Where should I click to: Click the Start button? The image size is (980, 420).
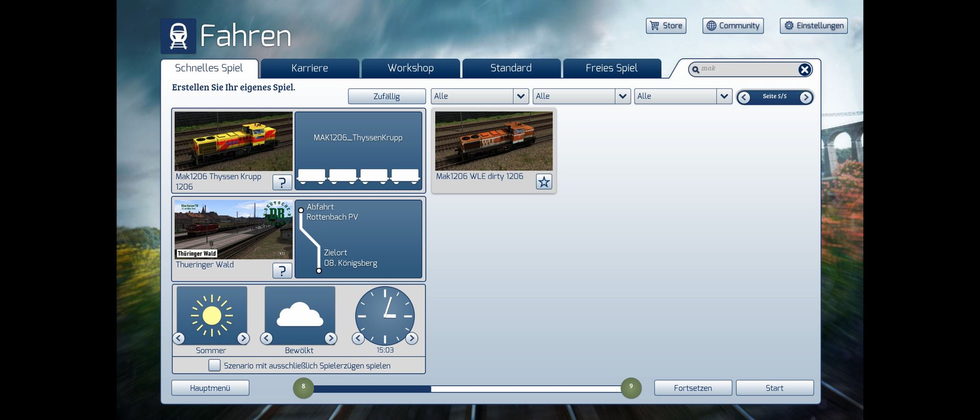[x=775, y=388]
